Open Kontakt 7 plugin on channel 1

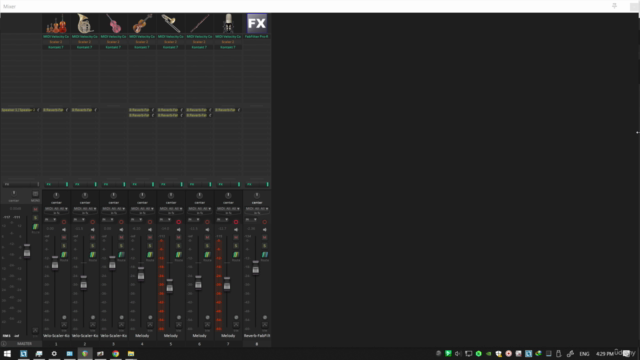(x=56, y=47)
